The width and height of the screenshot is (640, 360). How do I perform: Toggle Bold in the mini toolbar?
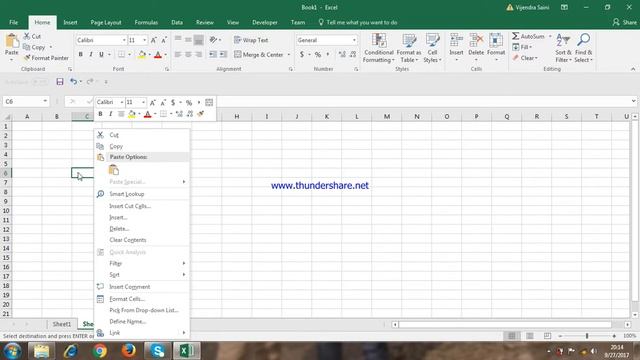point(100,114)
